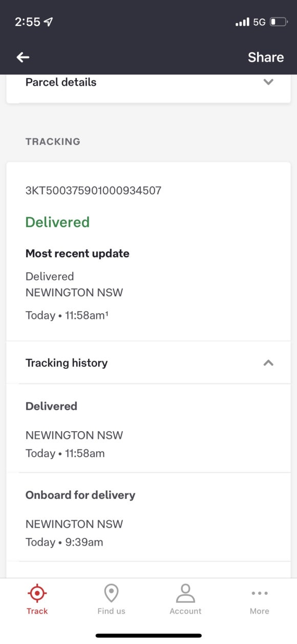Open the Account person icon
Image resolution: width=297 pixels, height=644 pixels.
coord(185,593)
